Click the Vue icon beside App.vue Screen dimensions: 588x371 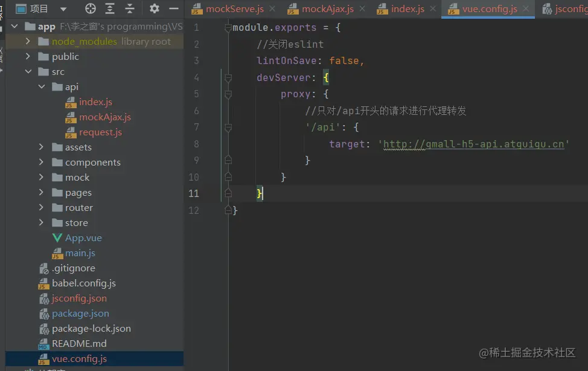tap(57, 237)
